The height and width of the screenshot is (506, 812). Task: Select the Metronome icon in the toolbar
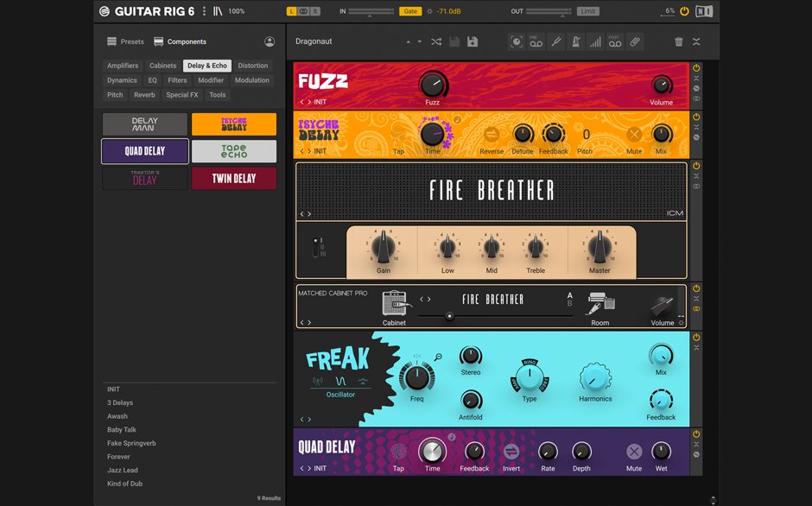tap(576, 41)
